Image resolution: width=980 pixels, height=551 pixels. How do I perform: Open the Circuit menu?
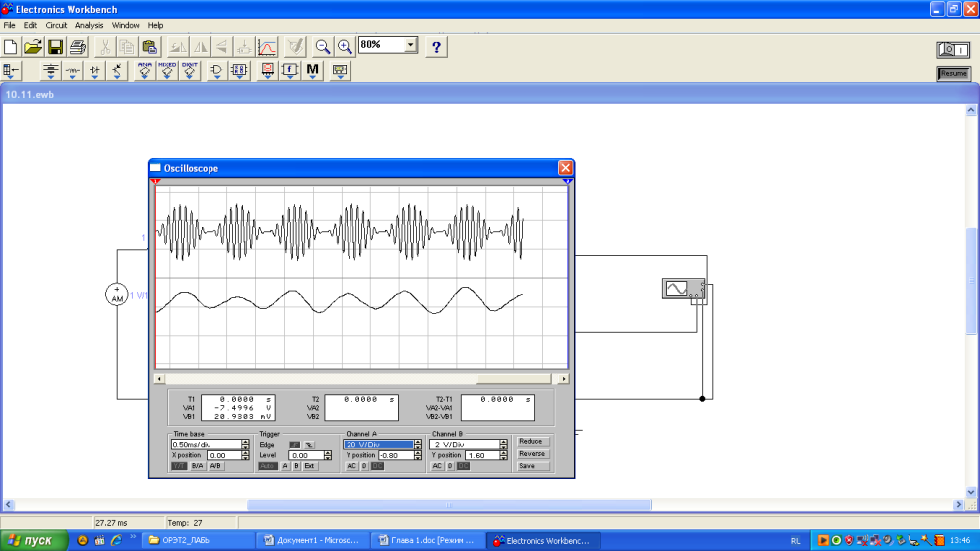point(56,26)
